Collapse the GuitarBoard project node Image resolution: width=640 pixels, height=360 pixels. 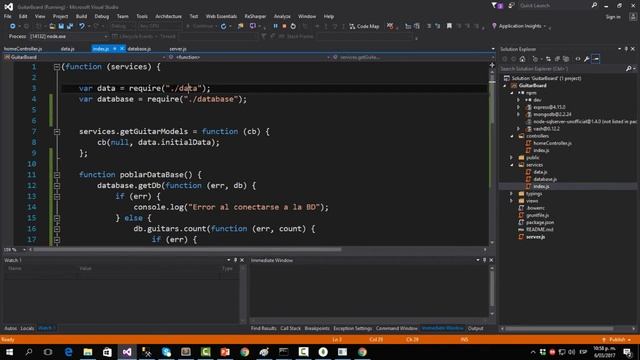505,86
